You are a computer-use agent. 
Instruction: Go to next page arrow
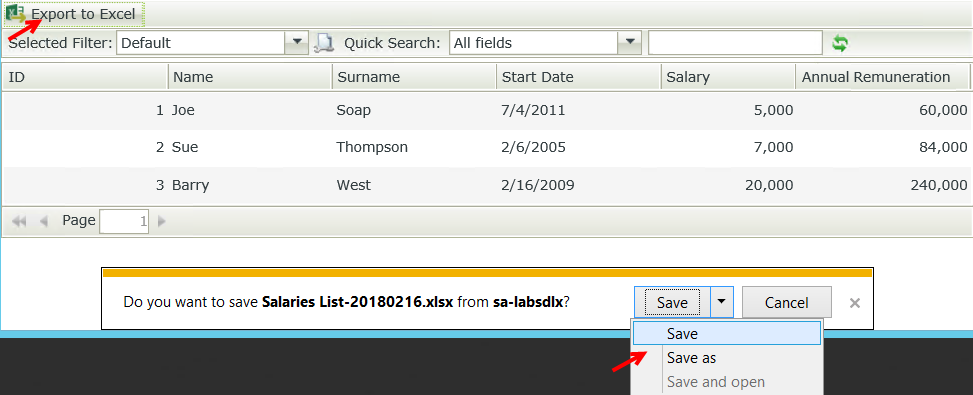click(161, 221)
